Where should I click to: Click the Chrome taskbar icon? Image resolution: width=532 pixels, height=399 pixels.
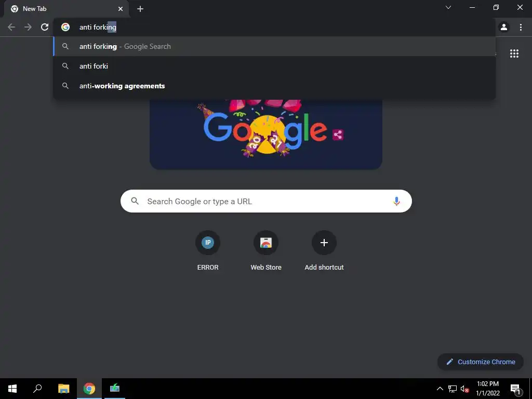pyautogui.click(x=89, y=389)
